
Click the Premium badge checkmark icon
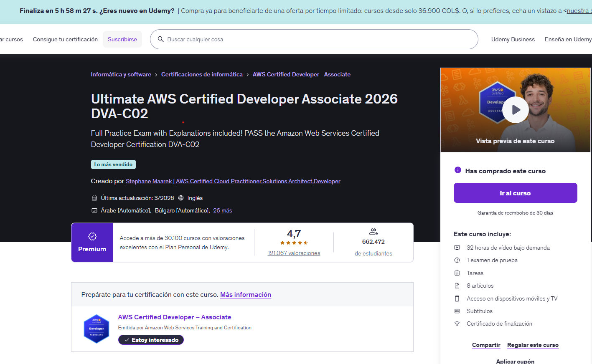coord(92,236)
